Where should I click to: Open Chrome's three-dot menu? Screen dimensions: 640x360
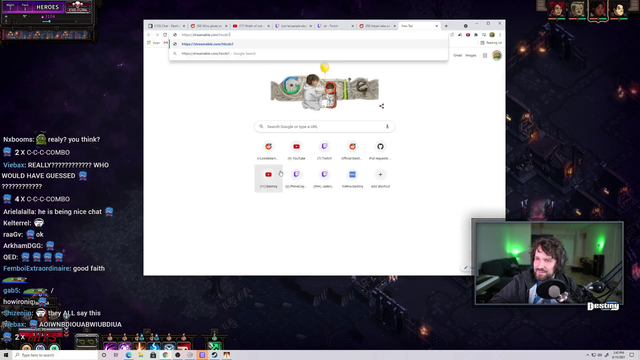[500, 35]
